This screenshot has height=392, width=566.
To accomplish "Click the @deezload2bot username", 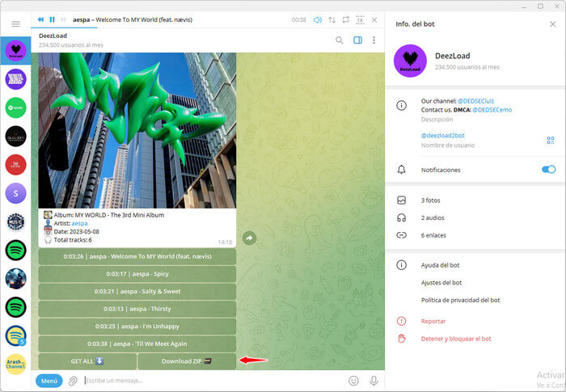I will (x=443, y=136).
